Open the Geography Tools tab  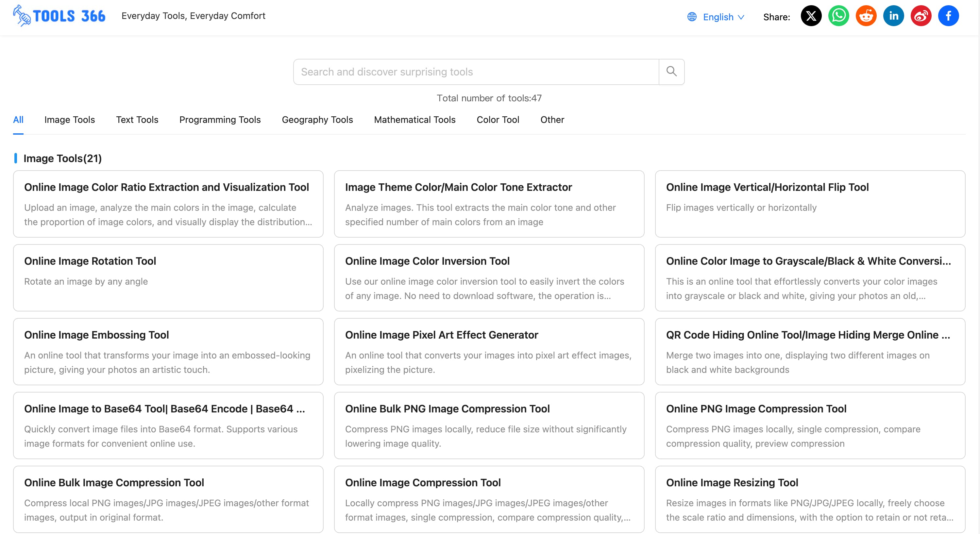coord(317,120)
